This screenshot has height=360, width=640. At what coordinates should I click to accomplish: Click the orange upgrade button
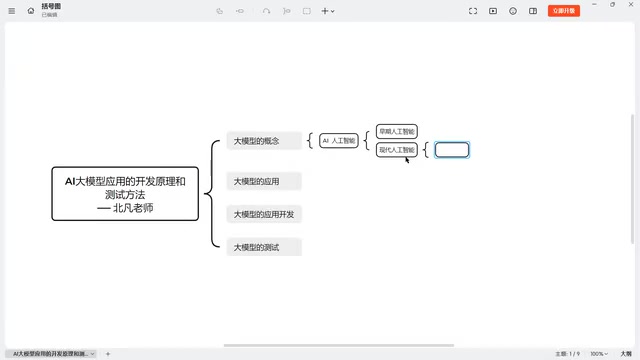pyautogui.click(x=564, y=11)
